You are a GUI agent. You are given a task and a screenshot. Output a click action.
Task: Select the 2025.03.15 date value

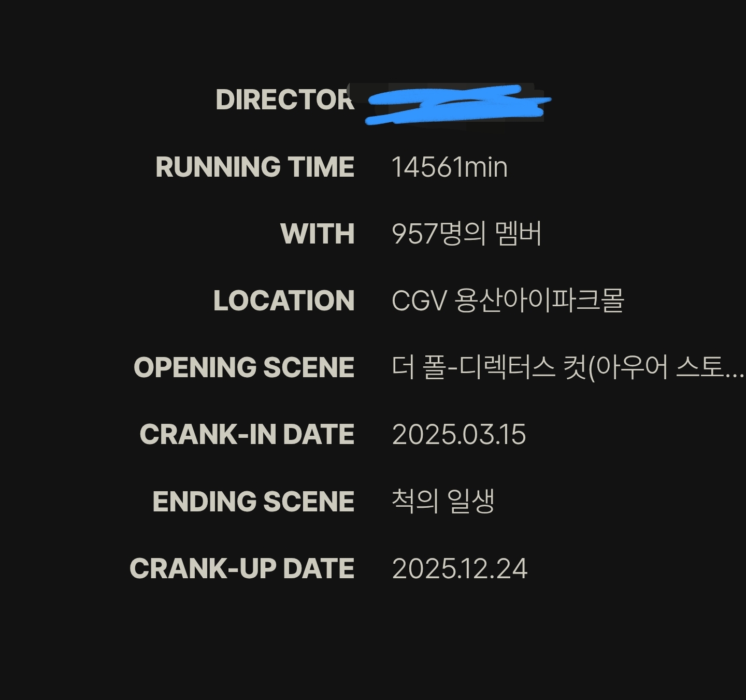[x=458, y=434]
